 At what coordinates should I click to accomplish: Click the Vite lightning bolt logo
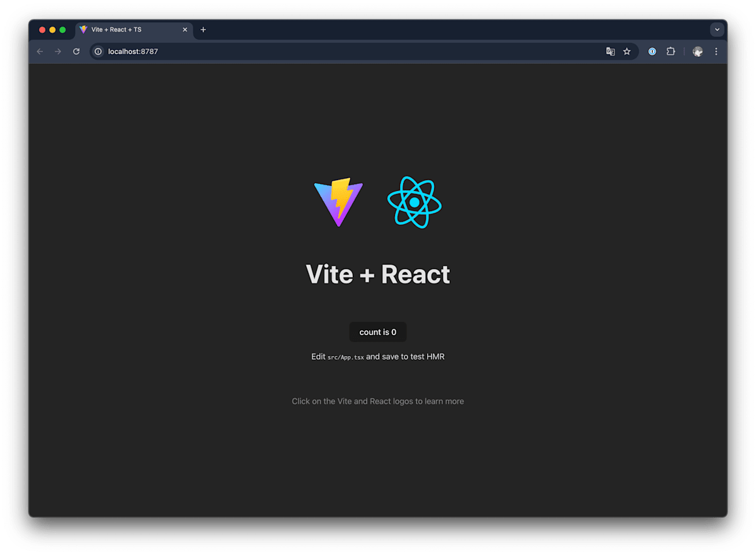pyautogui.click(x=338, y=202)
